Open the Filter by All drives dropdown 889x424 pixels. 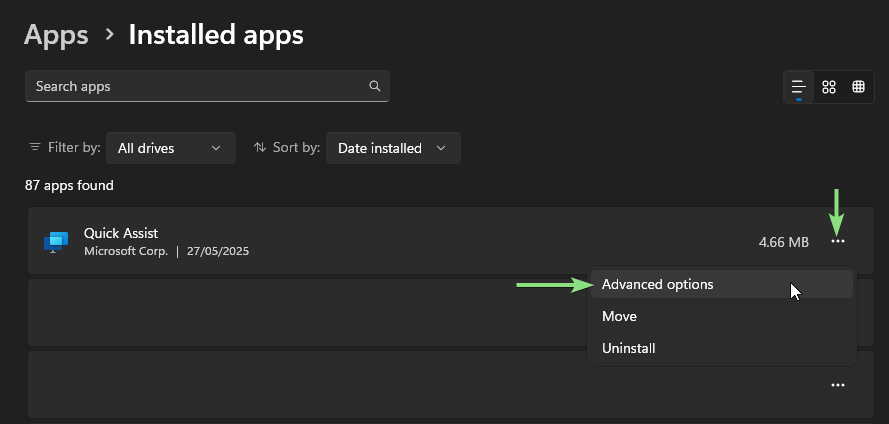point(171,148)
